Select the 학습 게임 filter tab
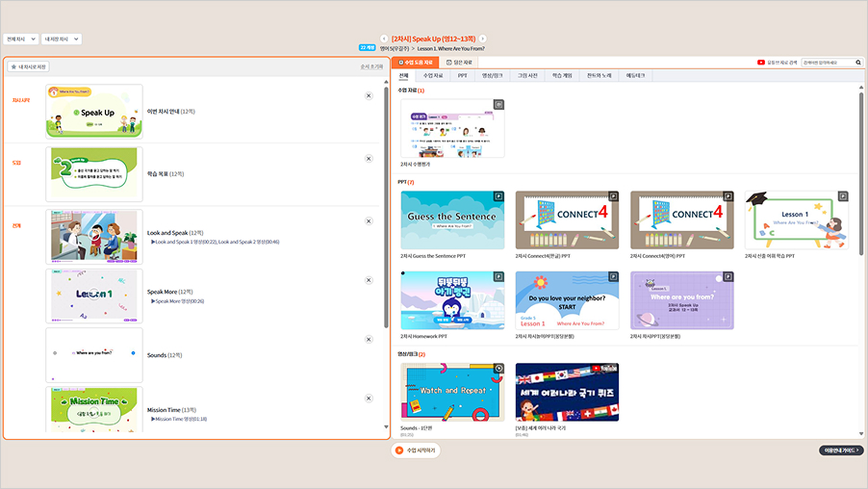Screen dimensions: 868x489 pos(563,75)
